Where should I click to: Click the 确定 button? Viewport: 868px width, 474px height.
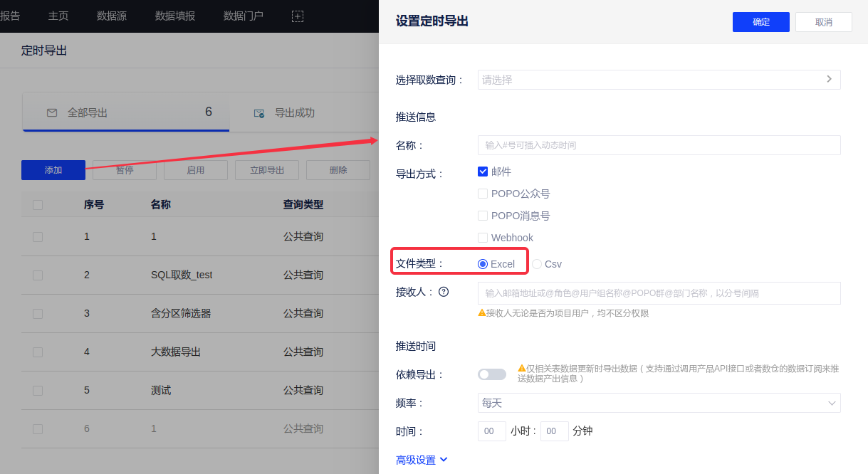(760, 22)
